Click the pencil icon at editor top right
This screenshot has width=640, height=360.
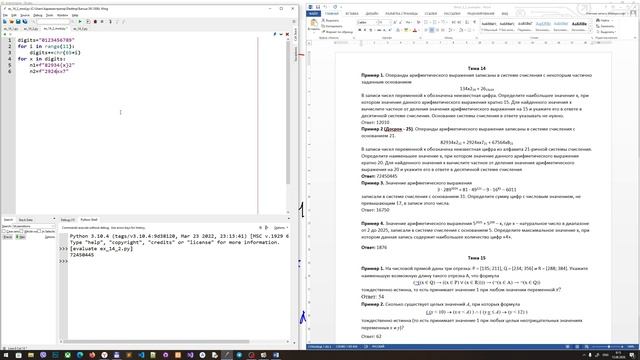pos(275,35)
